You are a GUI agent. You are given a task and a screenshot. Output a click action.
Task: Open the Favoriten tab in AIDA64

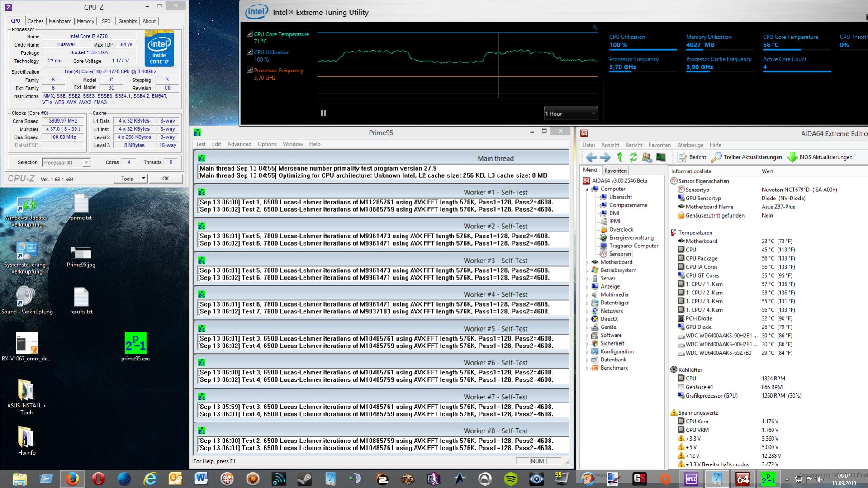pyautogui.click(x=616, y=171)
